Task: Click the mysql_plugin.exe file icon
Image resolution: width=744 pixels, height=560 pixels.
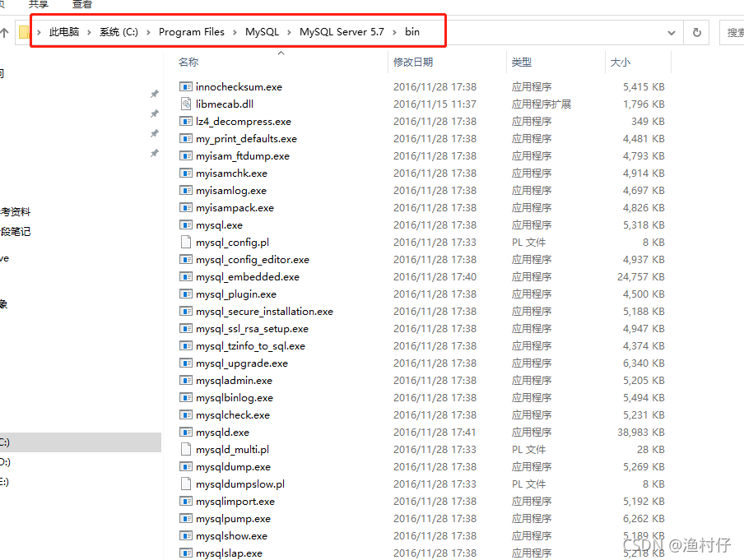Action: (x=185, y=294)
